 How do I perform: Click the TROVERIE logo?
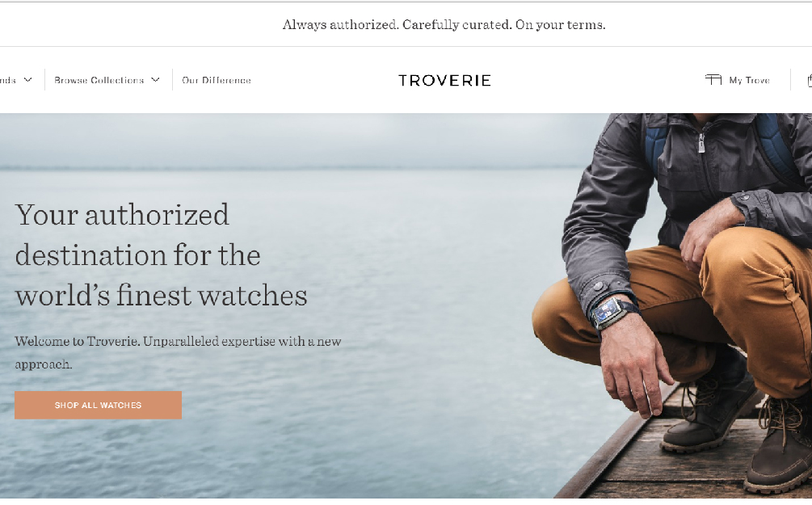[x=444, y=80]
